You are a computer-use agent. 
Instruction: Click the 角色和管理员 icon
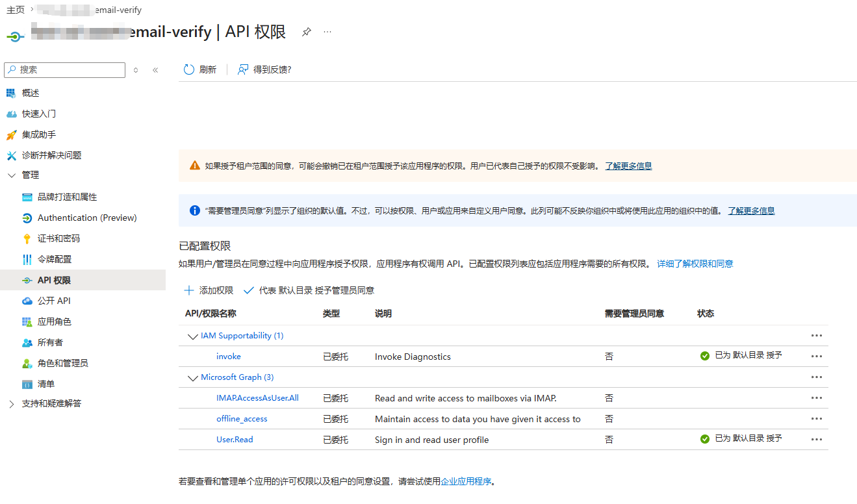[27, 363]
